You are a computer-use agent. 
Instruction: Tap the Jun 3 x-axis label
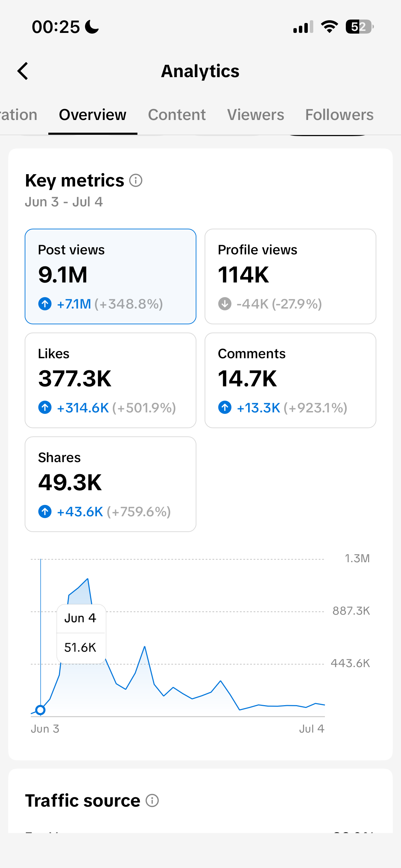[x=45, y=729]
